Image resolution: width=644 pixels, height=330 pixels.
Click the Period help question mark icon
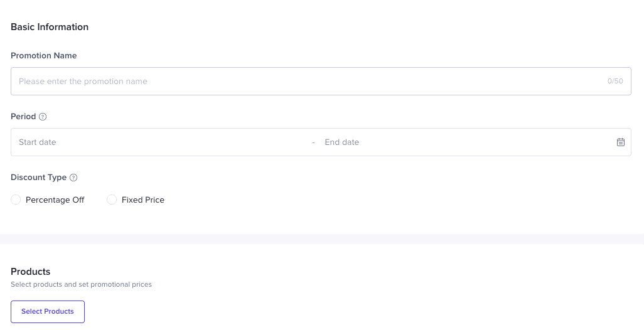[43, 117]
